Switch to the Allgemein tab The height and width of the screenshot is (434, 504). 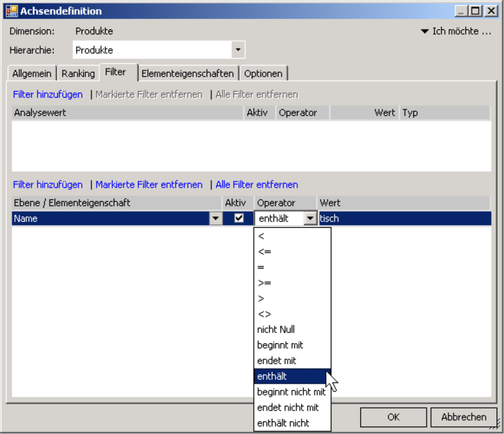click(x=32, y=73)
